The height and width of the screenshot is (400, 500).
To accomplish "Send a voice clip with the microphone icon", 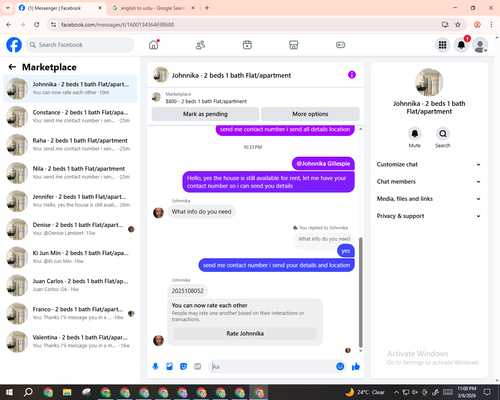I will coord(155,367).
